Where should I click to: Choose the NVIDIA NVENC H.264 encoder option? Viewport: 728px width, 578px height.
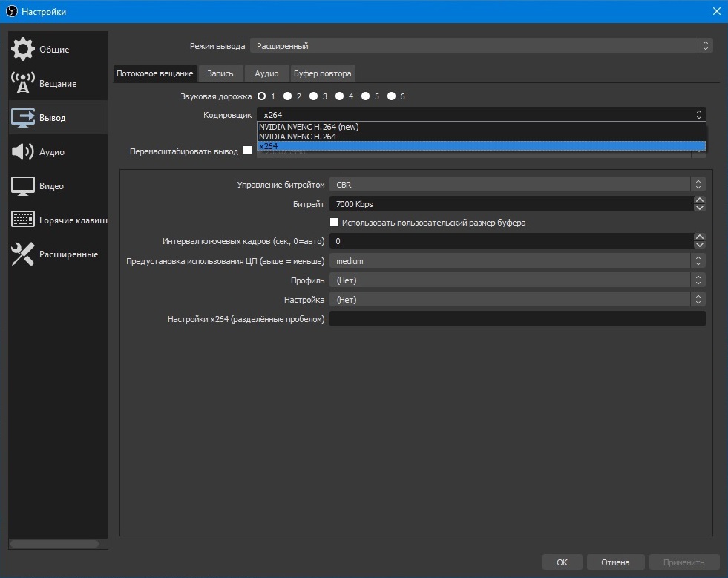tap(481, 137)
